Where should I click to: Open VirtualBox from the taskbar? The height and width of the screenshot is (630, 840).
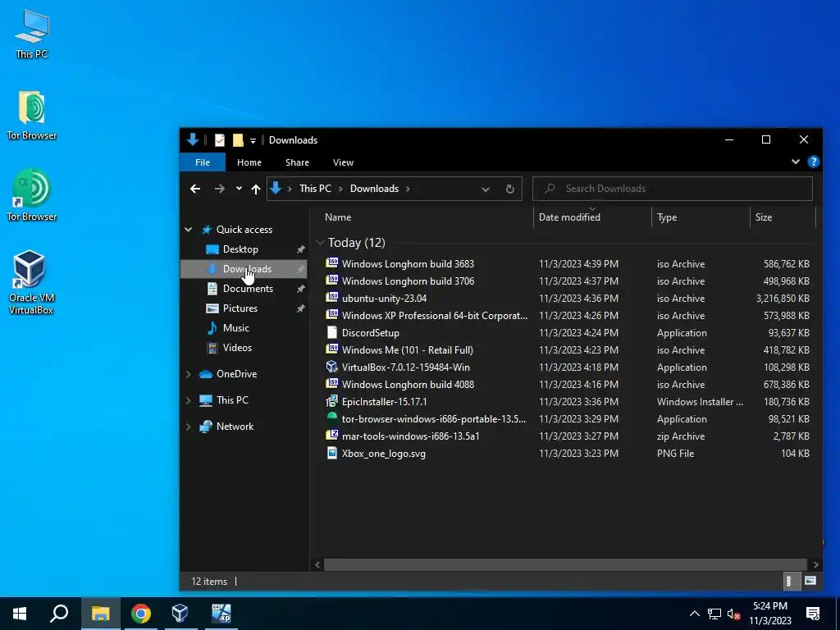tap(180, 614)
